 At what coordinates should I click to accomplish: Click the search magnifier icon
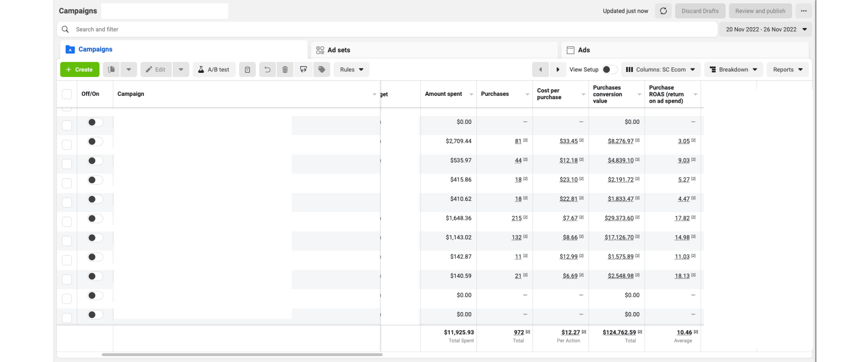65,29
